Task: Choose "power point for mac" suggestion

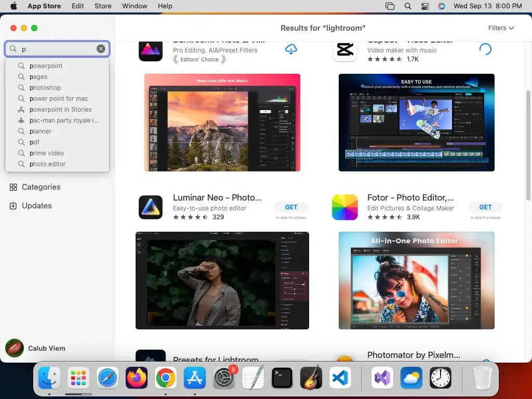Action: [x=57, y=98]
